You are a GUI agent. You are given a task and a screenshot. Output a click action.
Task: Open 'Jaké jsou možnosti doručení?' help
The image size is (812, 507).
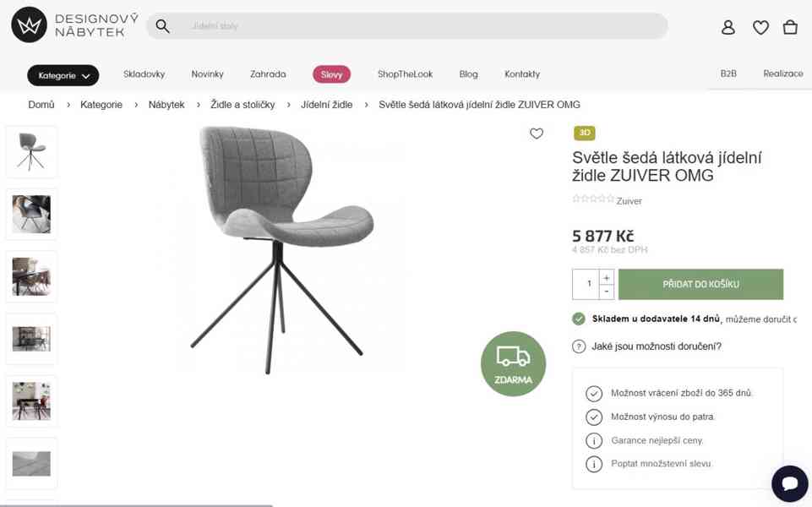pos(656,346)
